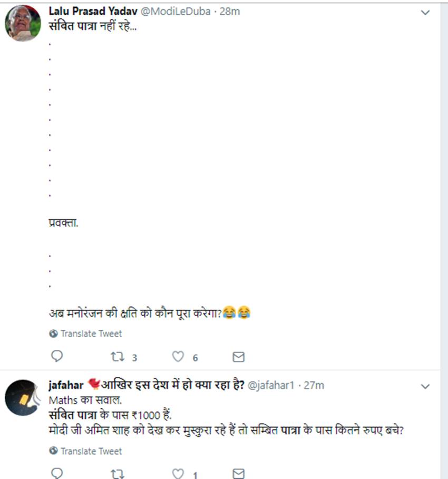Retweet the Lalu Prasad Yadav tweet

[x=118, y=357]
